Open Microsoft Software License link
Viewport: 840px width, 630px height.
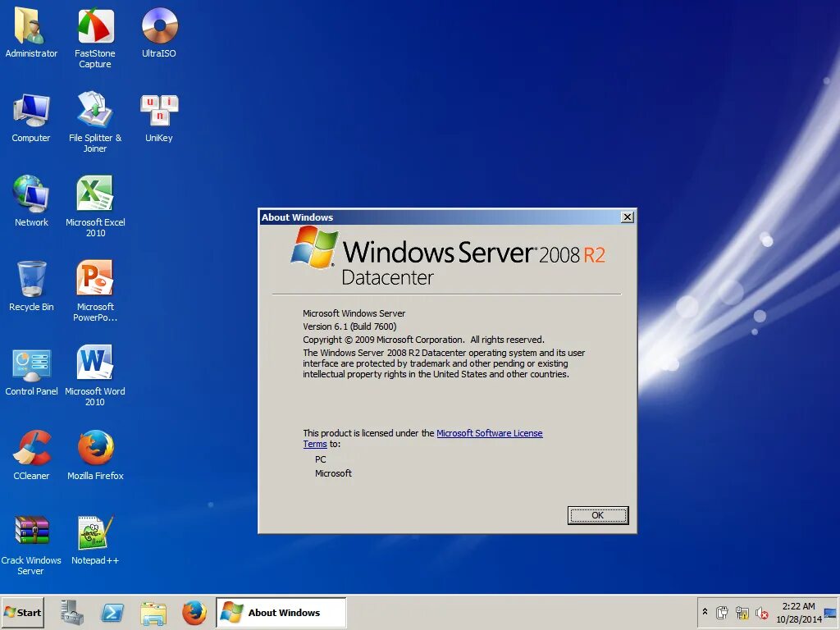490,433
